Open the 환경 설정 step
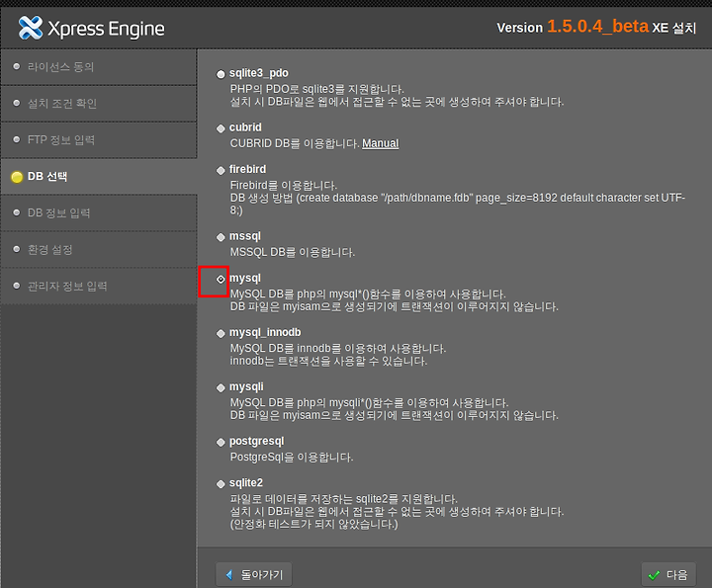712x588 pixels. coord(99,250)
